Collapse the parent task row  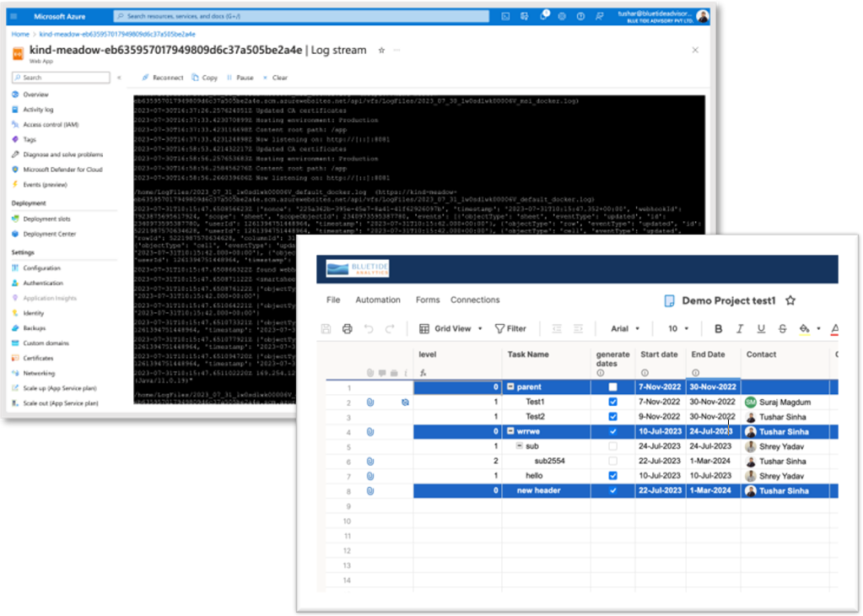point(511,387)
